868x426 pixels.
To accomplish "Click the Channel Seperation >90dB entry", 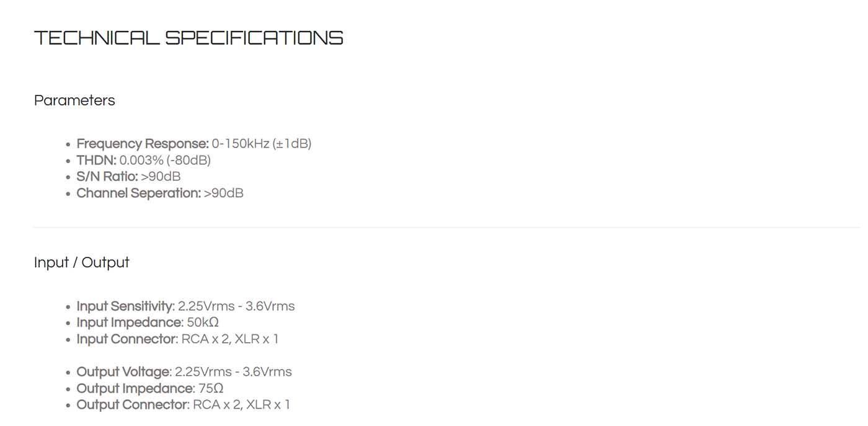I will (x=160, y=193).
